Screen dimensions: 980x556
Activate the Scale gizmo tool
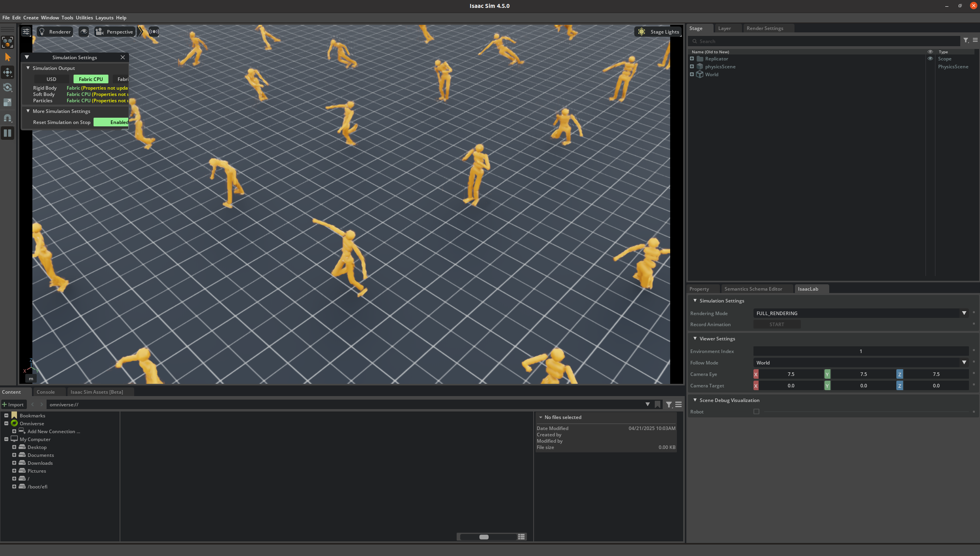7,102
